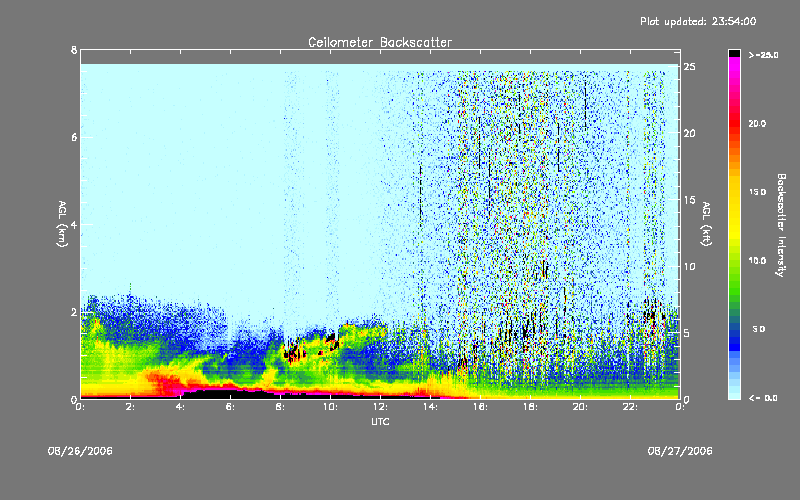The width and height of the screenshot is (800, 500).
Task: Click the "4:" hour tick on the UTC axis
Action: coord(180,407)
